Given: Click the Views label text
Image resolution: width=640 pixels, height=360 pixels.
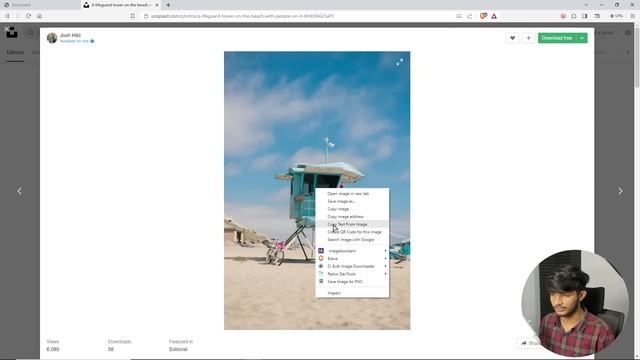Looking at the screenshot, I should pos(53,342).
